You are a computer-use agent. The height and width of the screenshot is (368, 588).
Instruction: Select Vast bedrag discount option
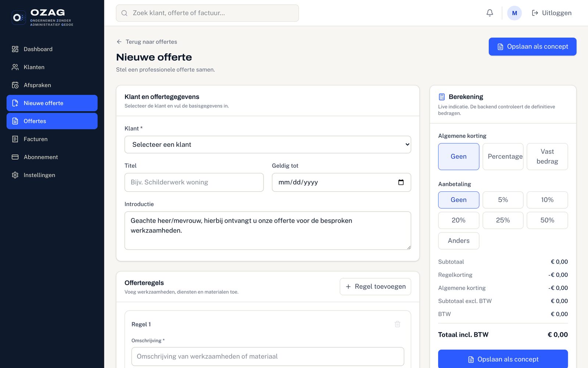(547, 156)
